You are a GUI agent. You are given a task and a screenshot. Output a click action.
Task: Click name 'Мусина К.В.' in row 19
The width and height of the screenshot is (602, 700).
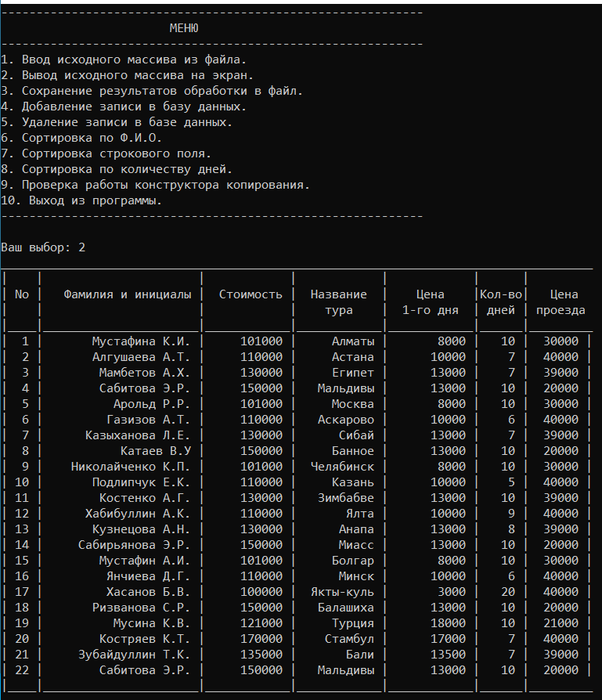tap(152, 622)
